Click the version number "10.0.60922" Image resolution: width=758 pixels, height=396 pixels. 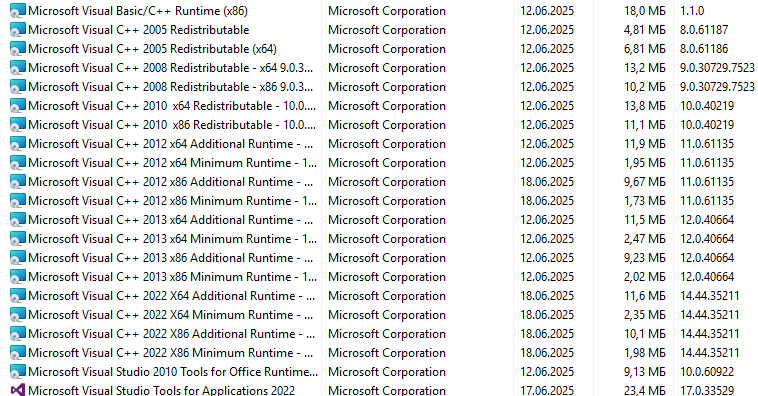pyautogui.click(x=707, y=372)
